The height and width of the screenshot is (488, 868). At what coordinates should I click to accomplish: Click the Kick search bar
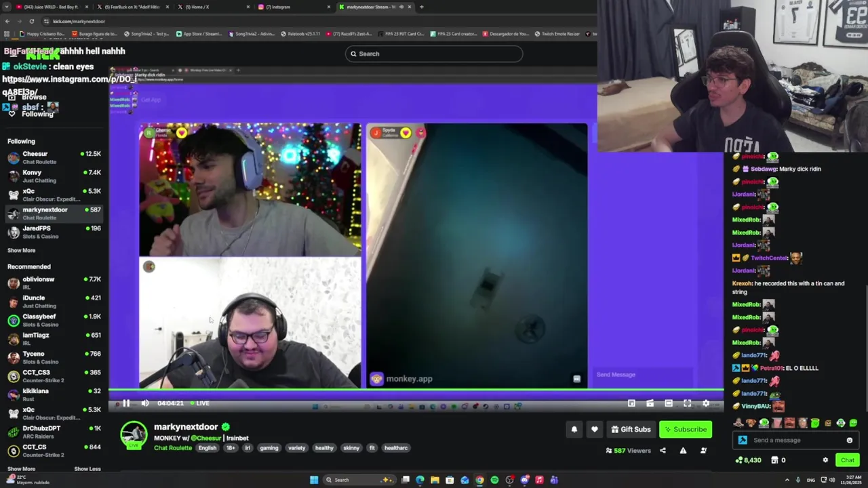(x=434, y=54)
